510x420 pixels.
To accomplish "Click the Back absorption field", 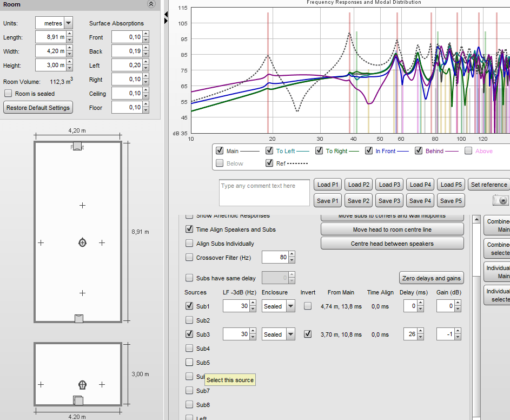I will tap(127, 51).
